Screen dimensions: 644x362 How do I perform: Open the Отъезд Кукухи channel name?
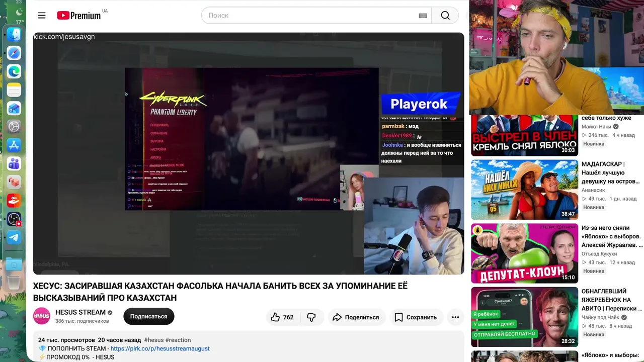[599, 254]
